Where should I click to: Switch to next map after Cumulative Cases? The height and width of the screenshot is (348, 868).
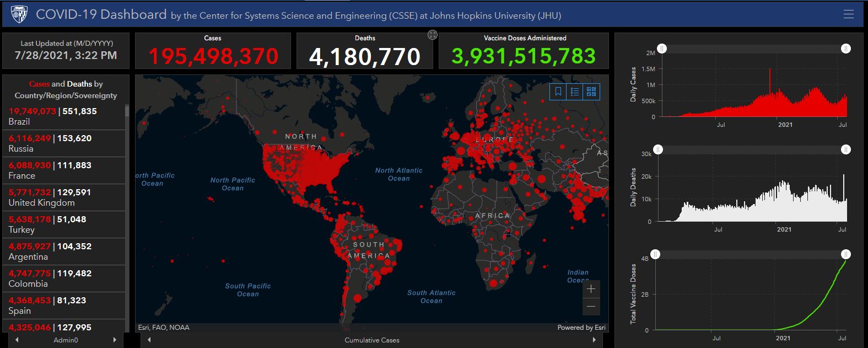[594, 340]
